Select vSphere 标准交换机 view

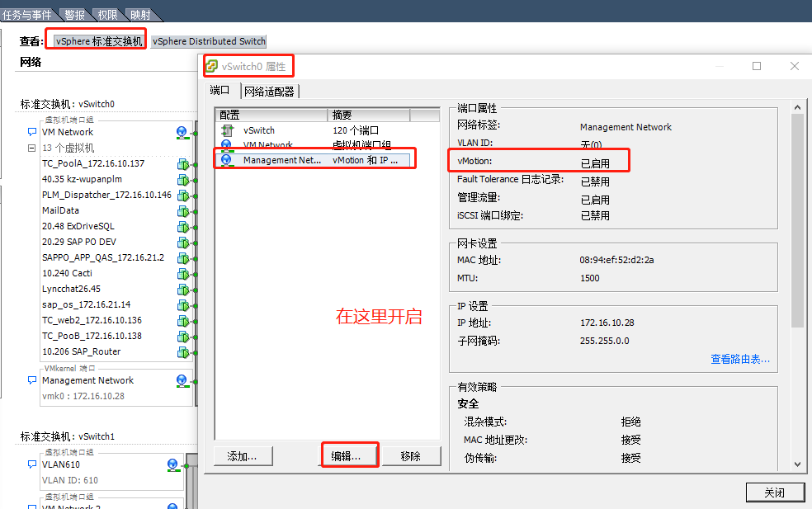99,41
